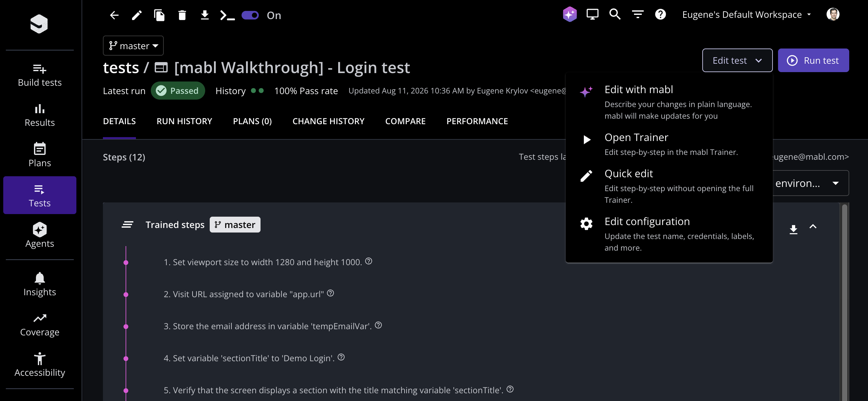Click the Edit test dropdown button
The image size is (868, 401).
[x=737, y=60]
